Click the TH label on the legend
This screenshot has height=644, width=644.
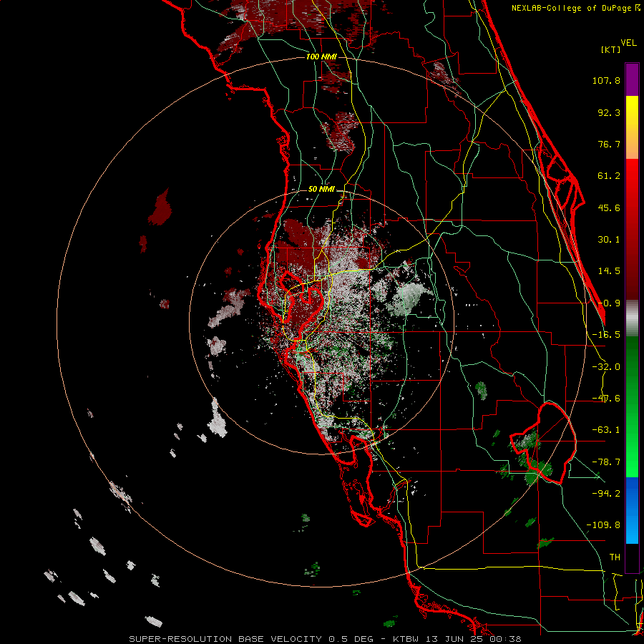click(615, 557)
